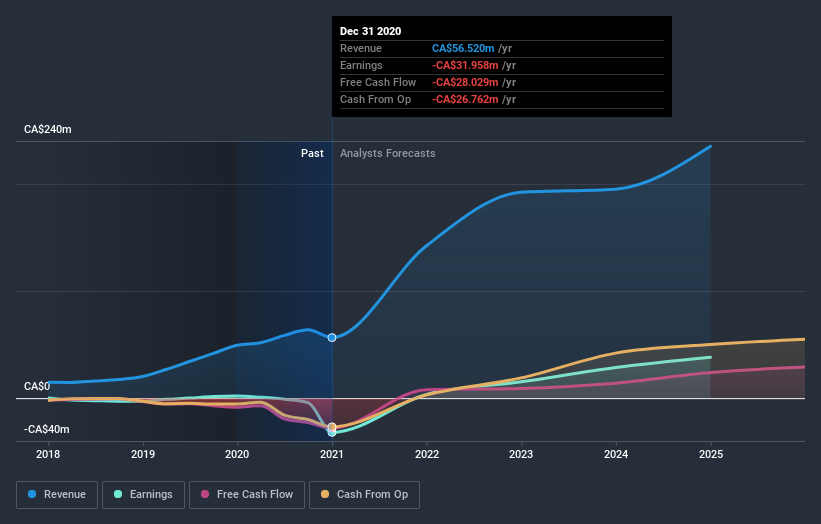Click the Dec 31 2020 tooltip date
Viewport: 821px width, 524px height.
(370, 31)
